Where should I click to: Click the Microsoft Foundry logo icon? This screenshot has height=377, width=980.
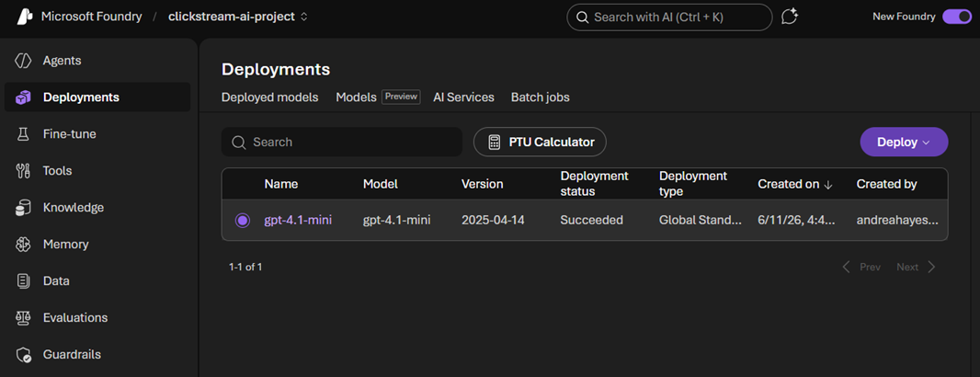point(23,17)
